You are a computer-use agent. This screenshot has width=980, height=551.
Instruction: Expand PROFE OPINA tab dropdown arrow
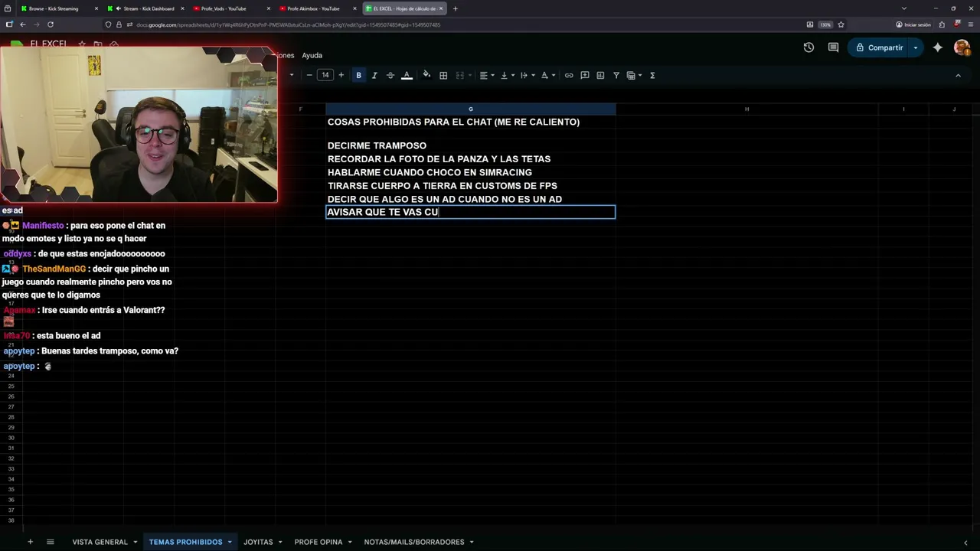[350, 542]
